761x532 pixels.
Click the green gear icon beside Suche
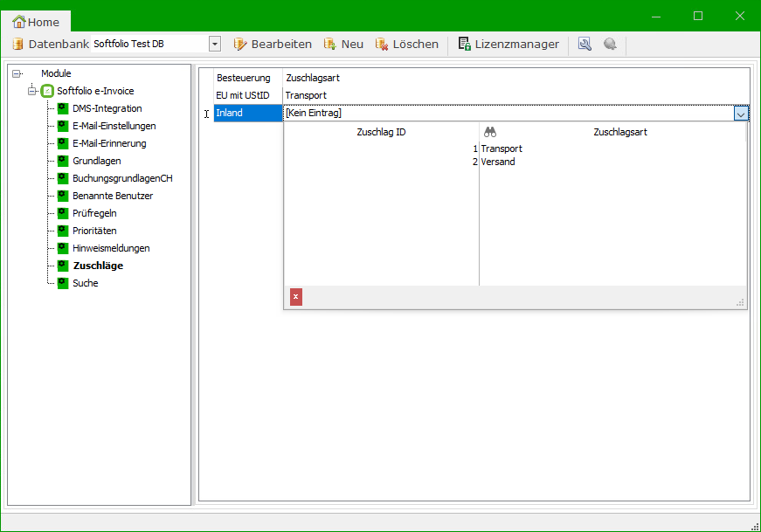tap(63, 283)
